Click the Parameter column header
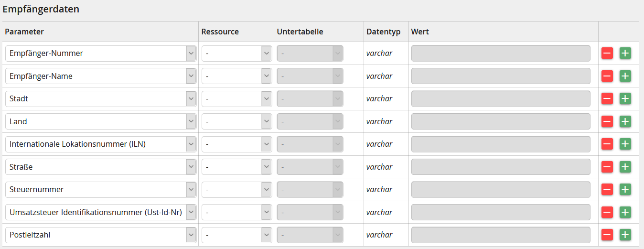Viewport: 644px width, 249px height. click(x=24, y=32)
